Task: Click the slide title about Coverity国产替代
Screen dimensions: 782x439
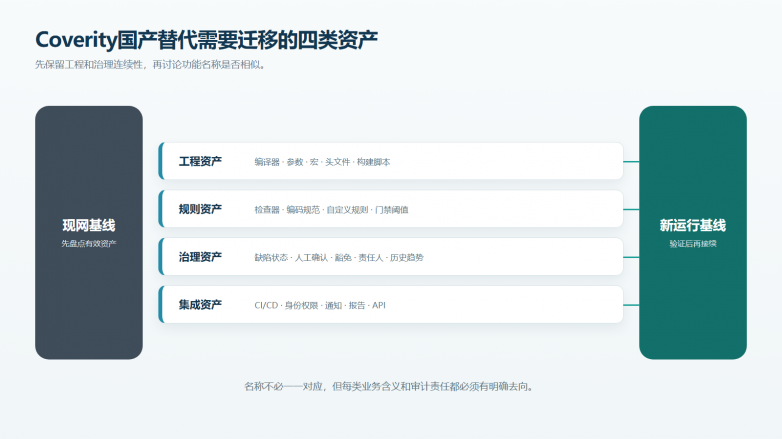Action: pyautogui.click(x=206, y=40)
